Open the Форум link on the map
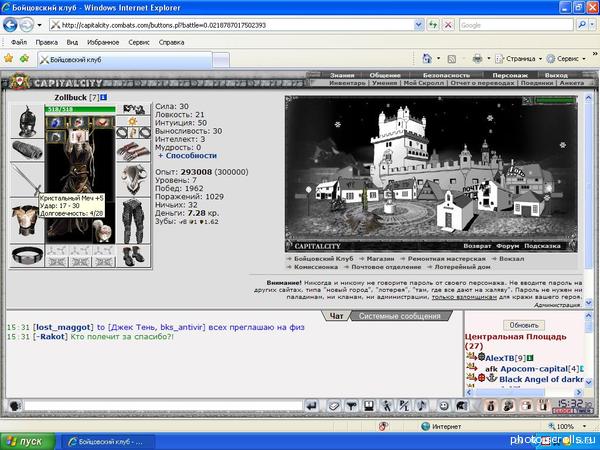 point(507,246)
